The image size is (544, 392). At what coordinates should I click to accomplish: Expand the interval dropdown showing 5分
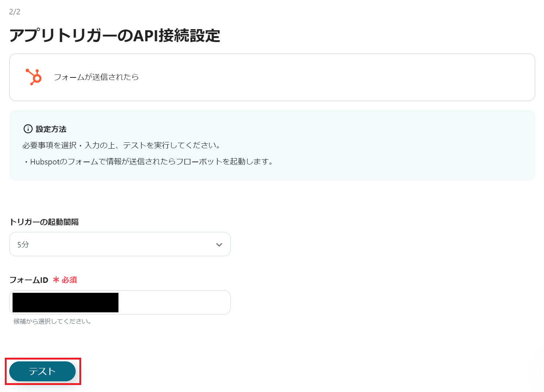(120, 244)
